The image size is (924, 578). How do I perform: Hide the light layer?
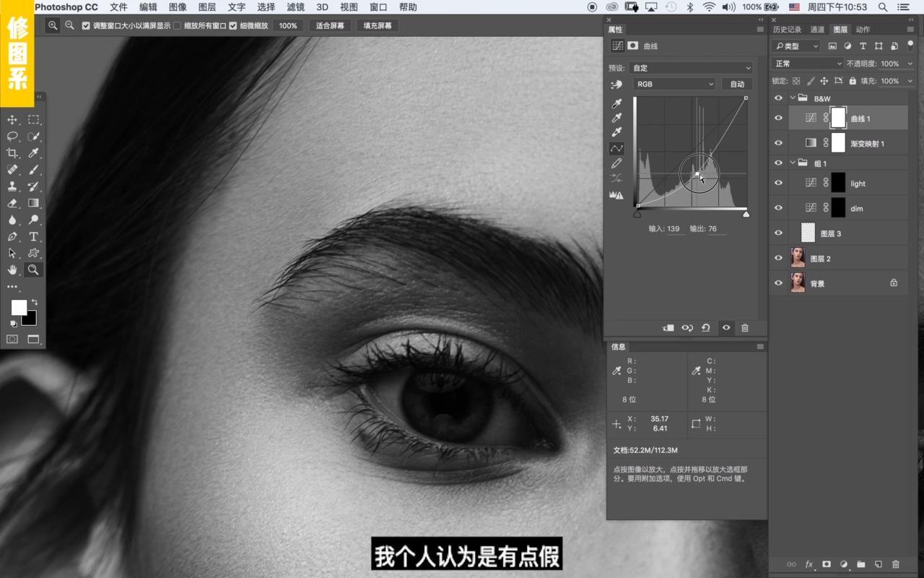[x=778, y=184]
